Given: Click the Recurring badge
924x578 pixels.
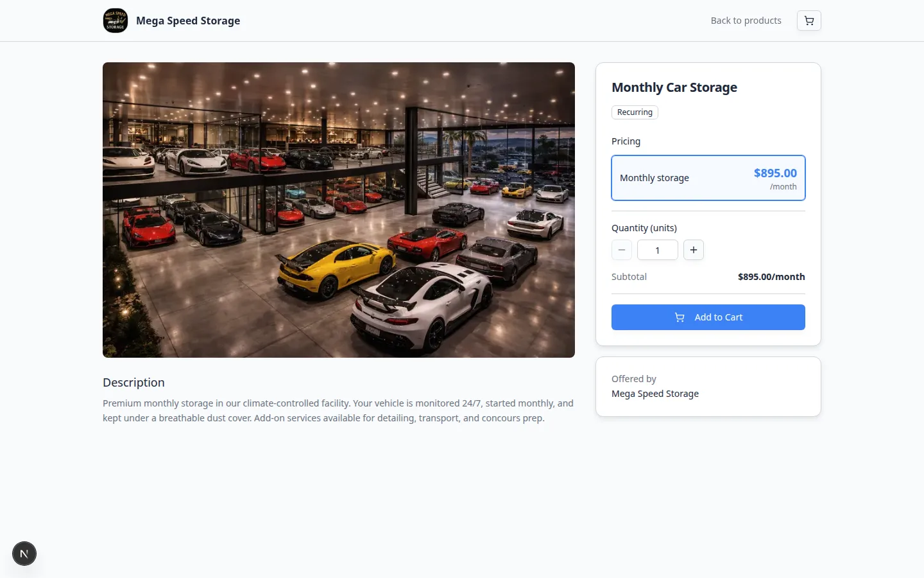Looking at the screenshot, I should pos(635,112).
